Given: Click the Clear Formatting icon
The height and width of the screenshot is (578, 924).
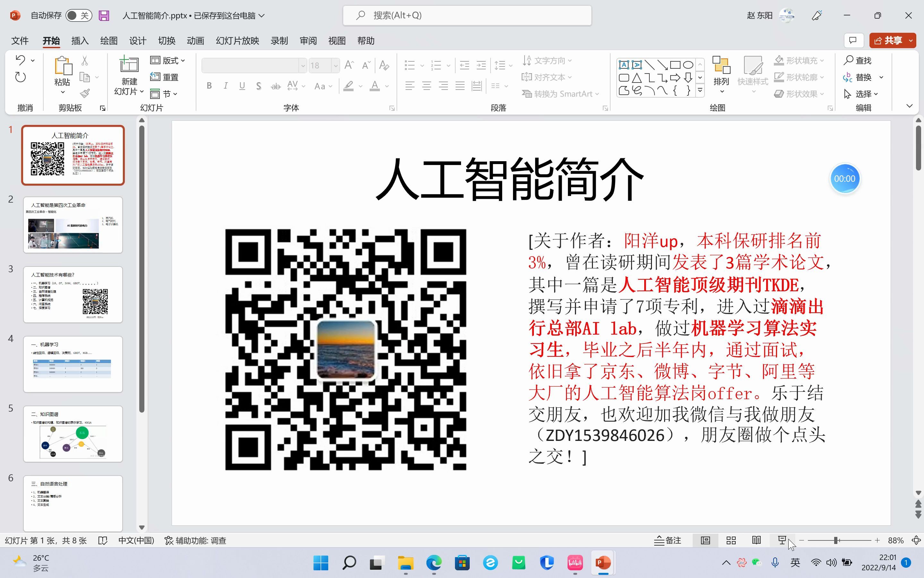Looking at the screenshot, I should (x=384, y=65).
